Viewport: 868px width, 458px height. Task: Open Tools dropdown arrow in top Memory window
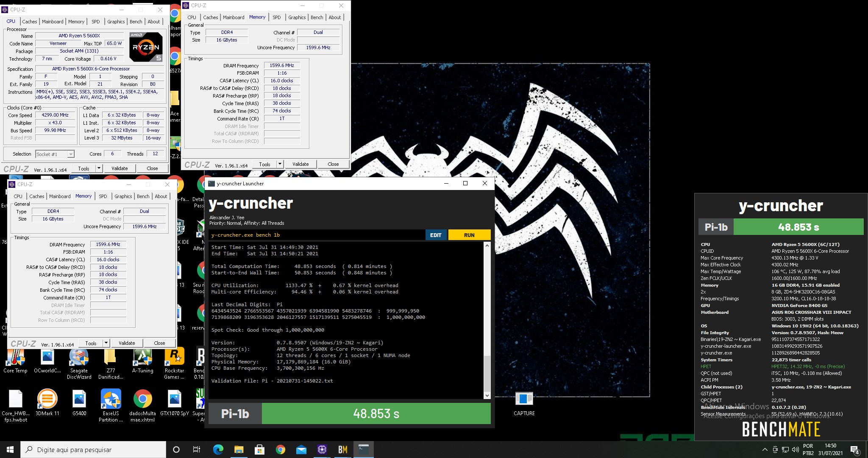click(279, 164)
